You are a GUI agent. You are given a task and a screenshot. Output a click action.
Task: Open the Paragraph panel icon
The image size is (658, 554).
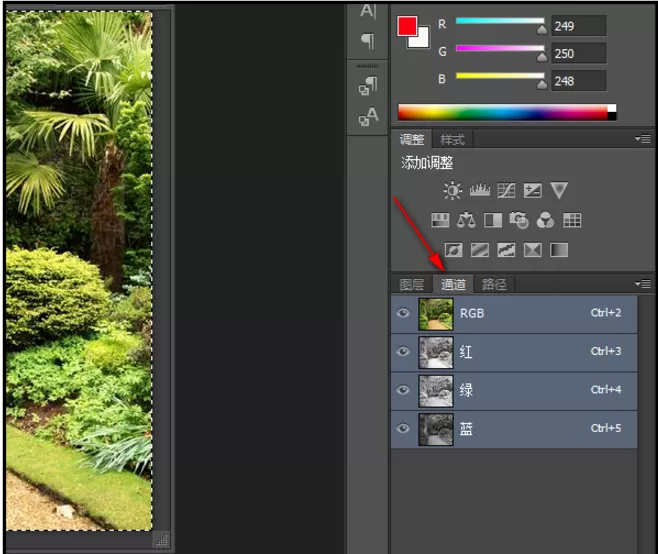(x=368, y=41)
